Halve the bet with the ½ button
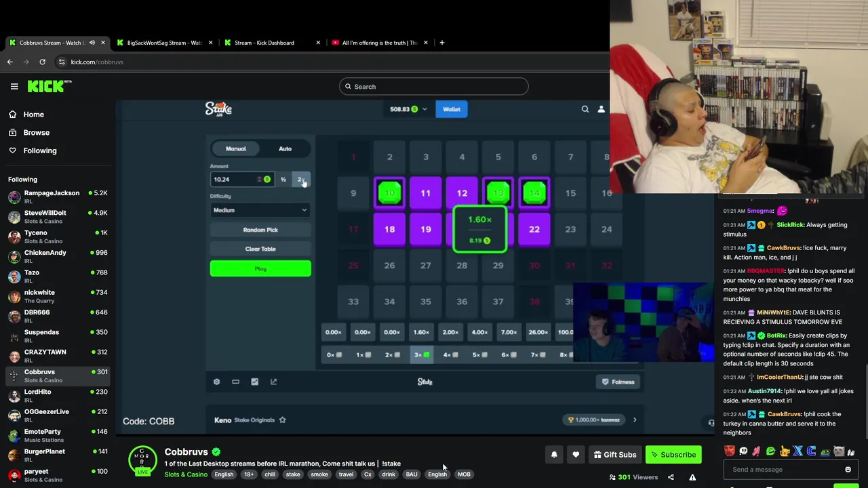This screenshot has height=488, width=868. (x=283, y=179)
